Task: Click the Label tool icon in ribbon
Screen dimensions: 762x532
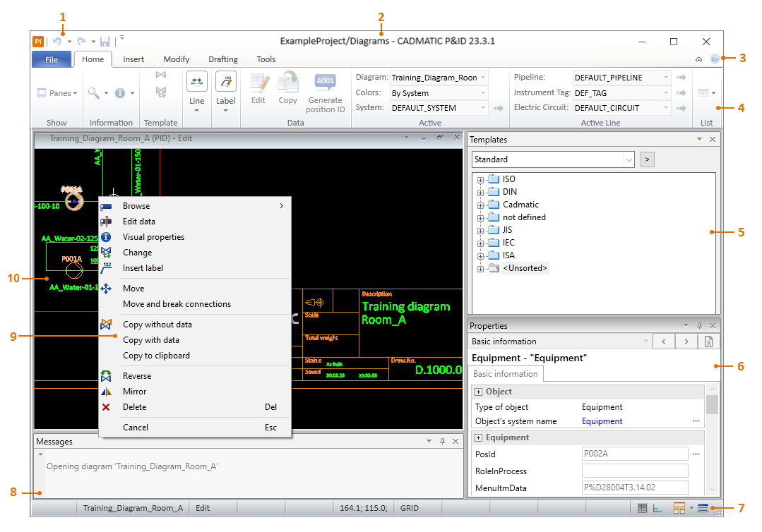Action: [x=225, y=83]
